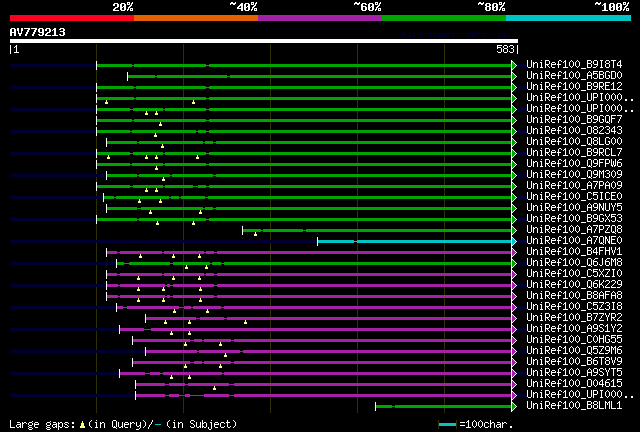Select the UniRef100_O04615 label
This screenshot has height=432, width=640.
point(574,384)
